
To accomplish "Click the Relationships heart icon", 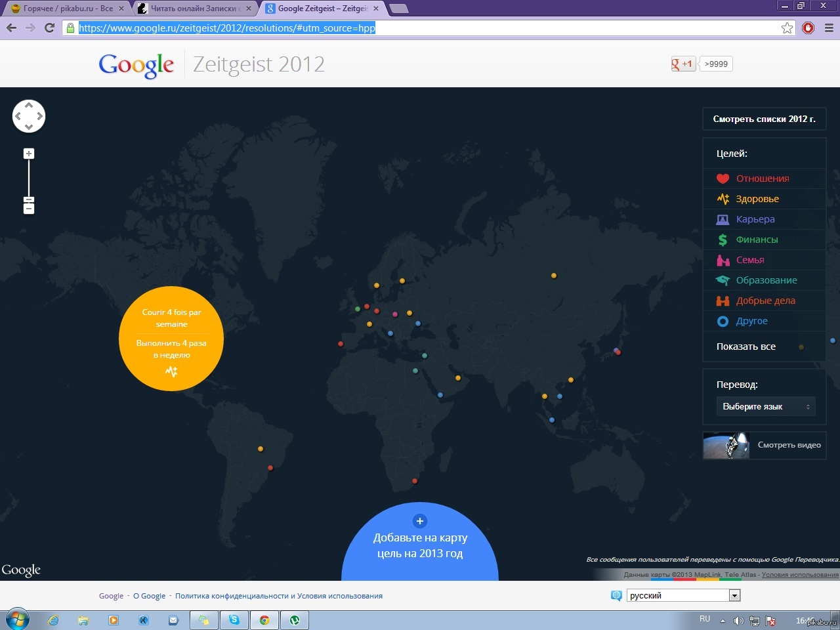I will click(x=723, y=178).
